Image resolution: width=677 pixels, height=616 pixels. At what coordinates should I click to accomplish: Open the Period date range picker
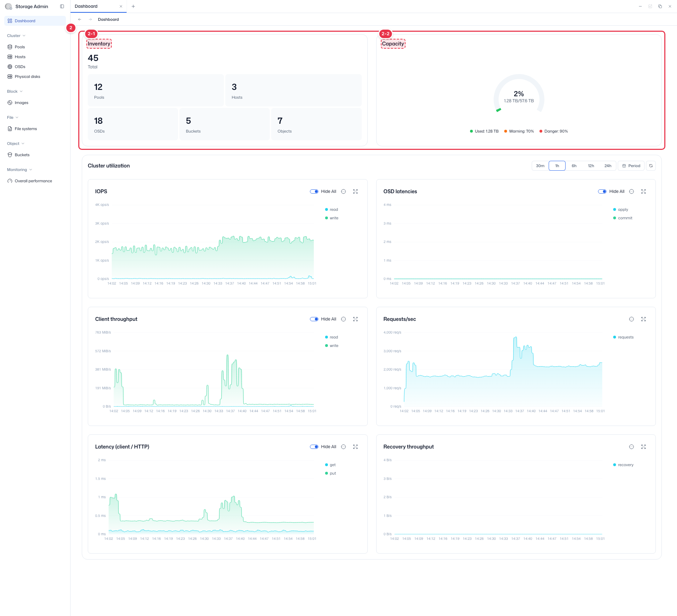[x=631, y=166]
